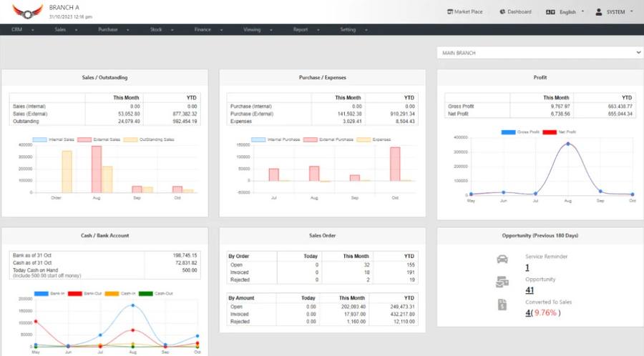Click the winged company logo
644x356 pixels.
[27, 11]
